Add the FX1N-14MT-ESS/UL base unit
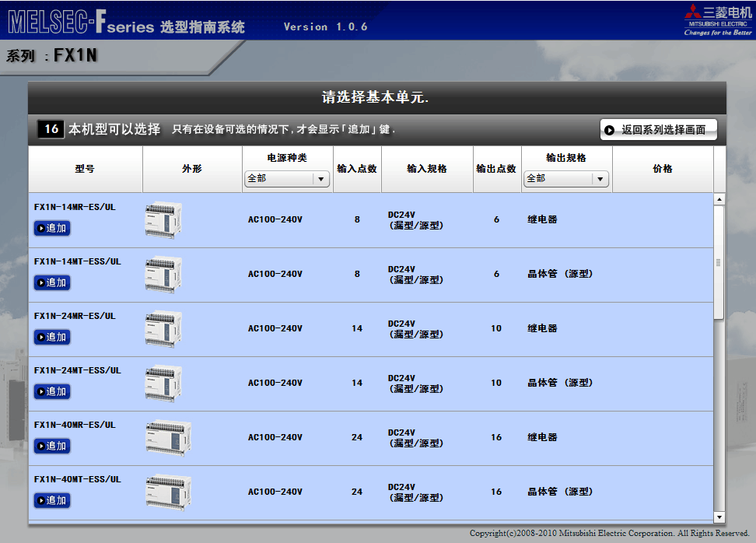The image size is (756, 543). coord(52,282)
